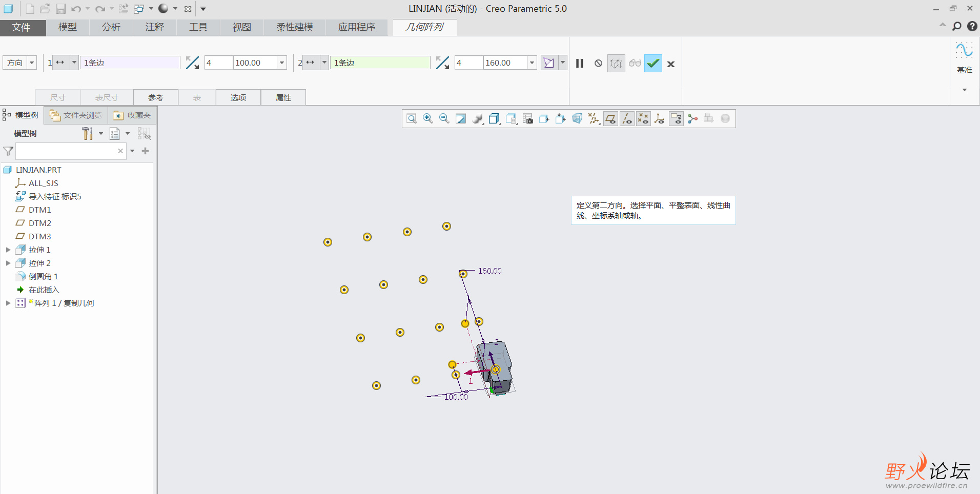Expand the 拉伸 1 tree node
This screenshot has width=980, height=494.
(x=8, y=250)
